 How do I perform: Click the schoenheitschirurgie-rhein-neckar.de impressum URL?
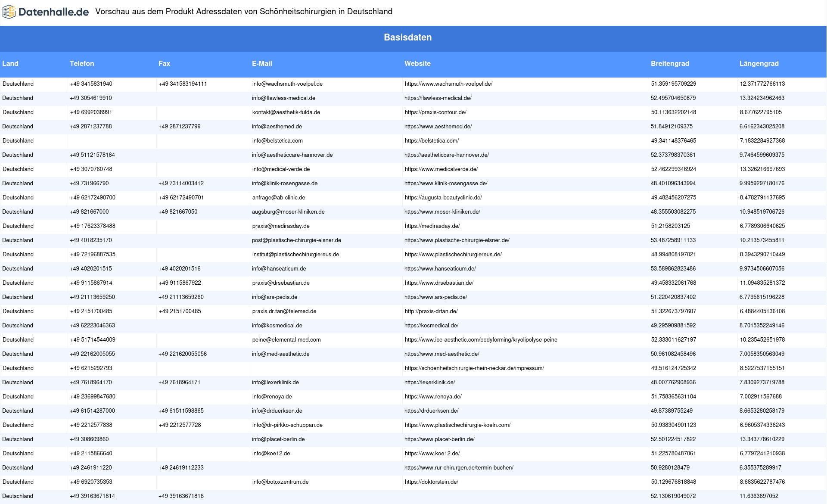click(x=474, y=368)
